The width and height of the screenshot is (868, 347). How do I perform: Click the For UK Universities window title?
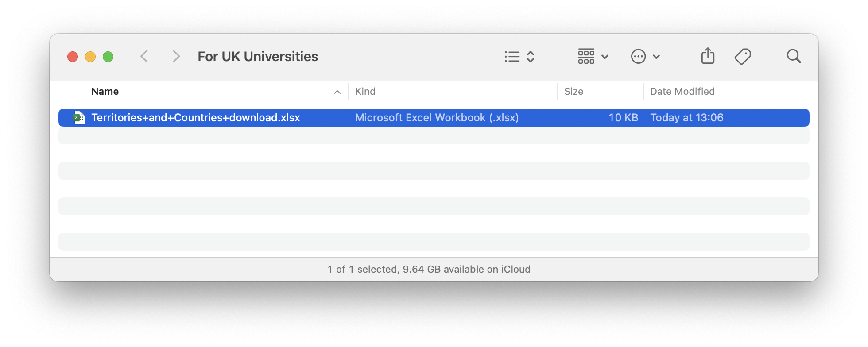pos(258,57)
